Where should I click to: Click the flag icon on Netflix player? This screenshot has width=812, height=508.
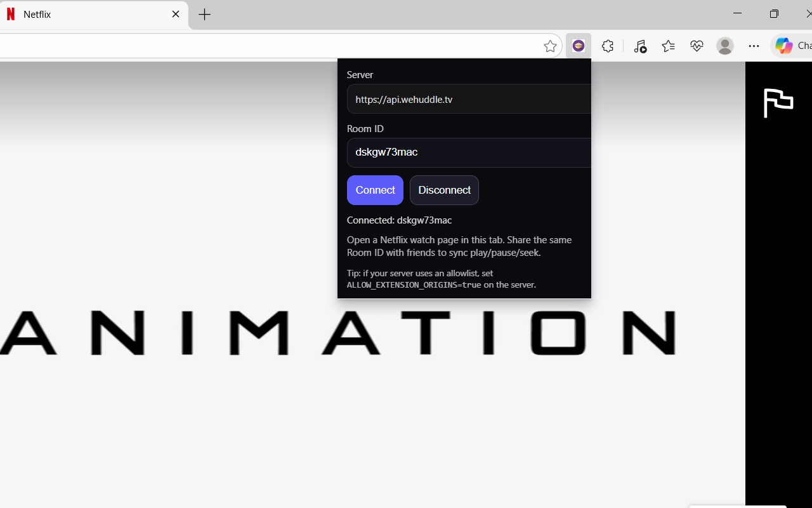(x=778, y=102)
